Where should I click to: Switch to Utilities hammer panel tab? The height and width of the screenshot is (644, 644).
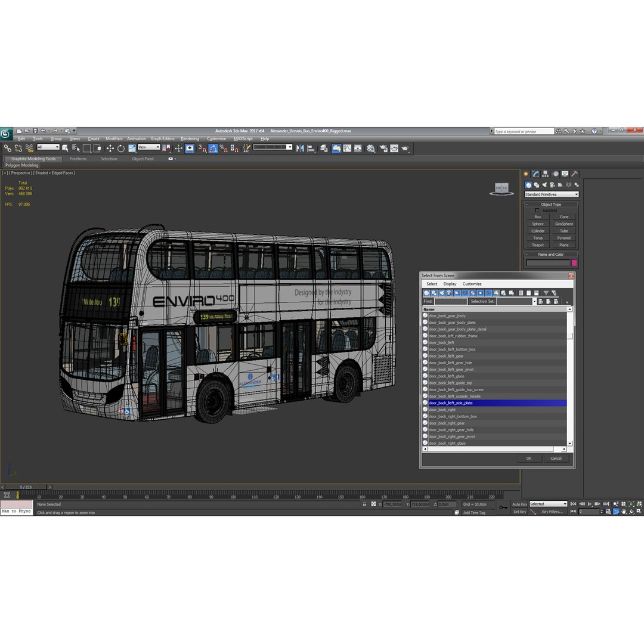tap(575, 174)
